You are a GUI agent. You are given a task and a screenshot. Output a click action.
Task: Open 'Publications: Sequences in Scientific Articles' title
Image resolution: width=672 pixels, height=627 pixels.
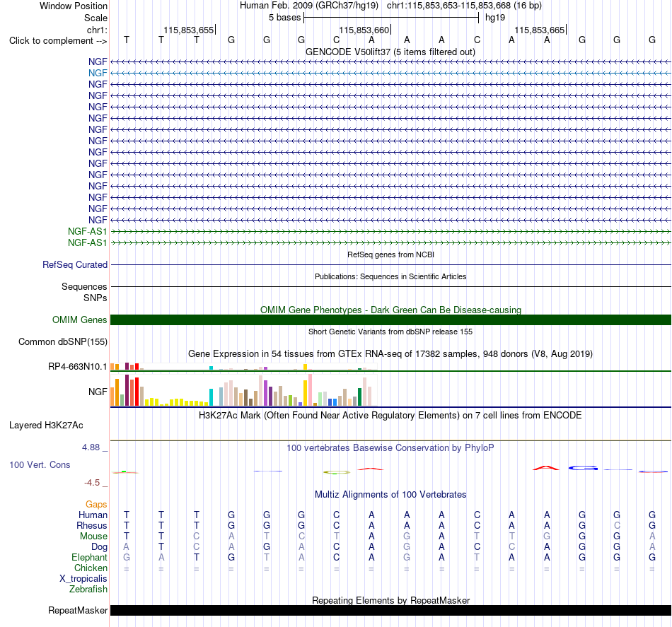(390, 276)
